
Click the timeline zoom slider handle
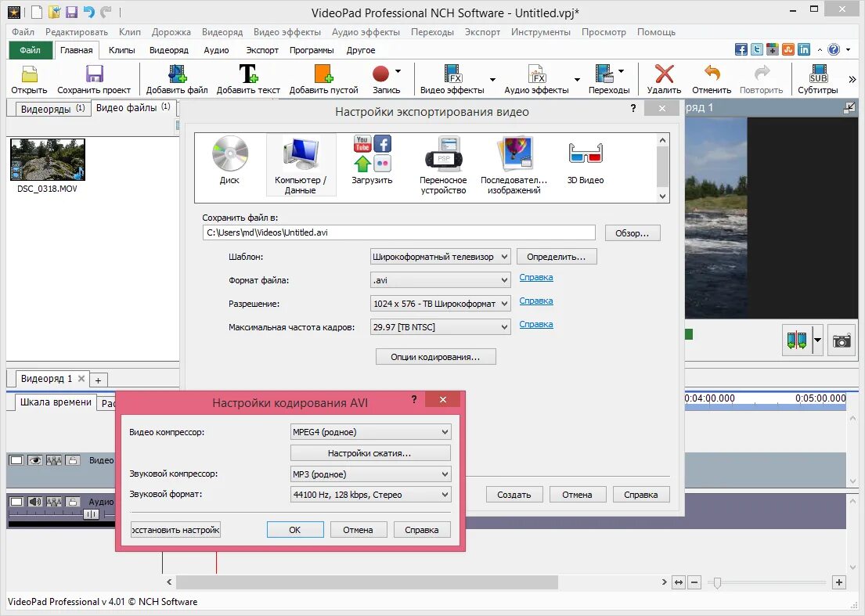(x=717, y=582)
